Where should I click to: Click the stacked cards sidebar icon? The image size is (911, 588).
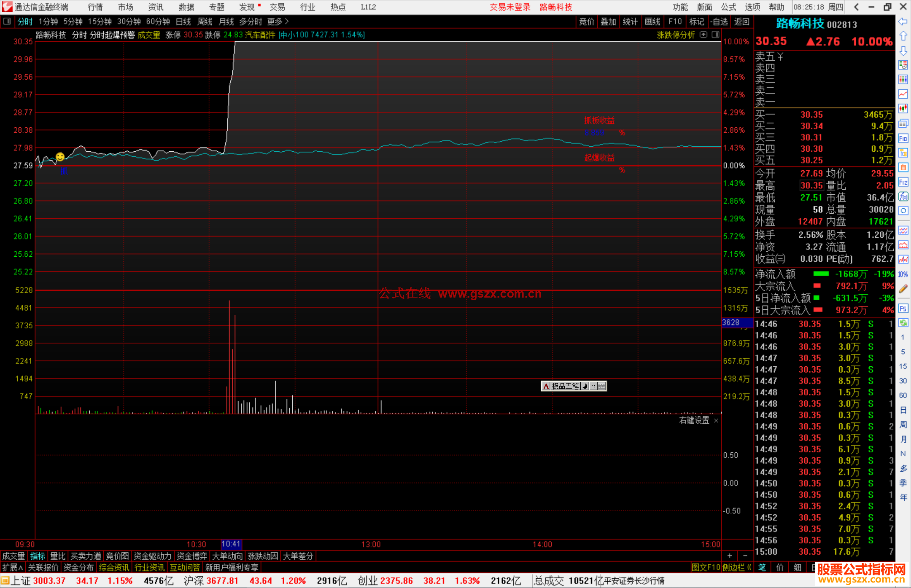click(x=903, y=124)
